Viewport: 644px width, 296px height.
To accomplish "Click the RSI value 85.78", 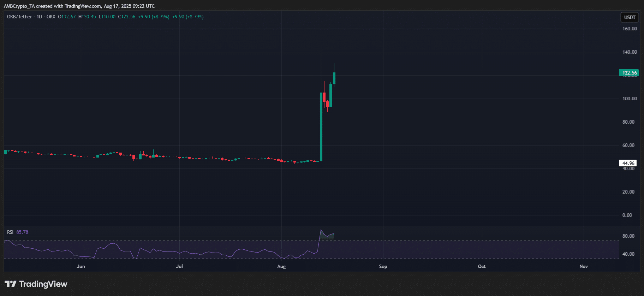I will click(x=22, y=232).
